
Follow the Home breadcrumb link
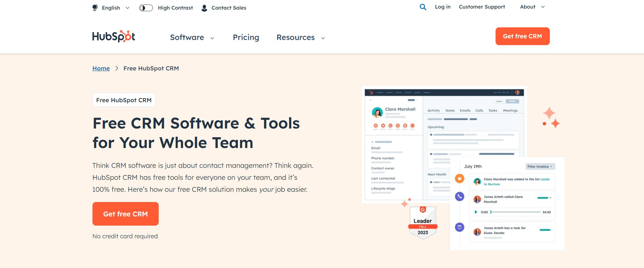tap(101, 68)
